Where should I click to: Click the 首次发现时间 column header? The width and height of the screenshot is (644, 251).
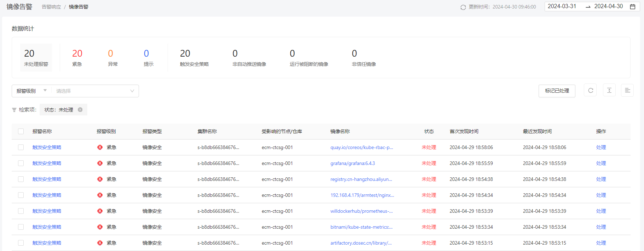[464, 131]
